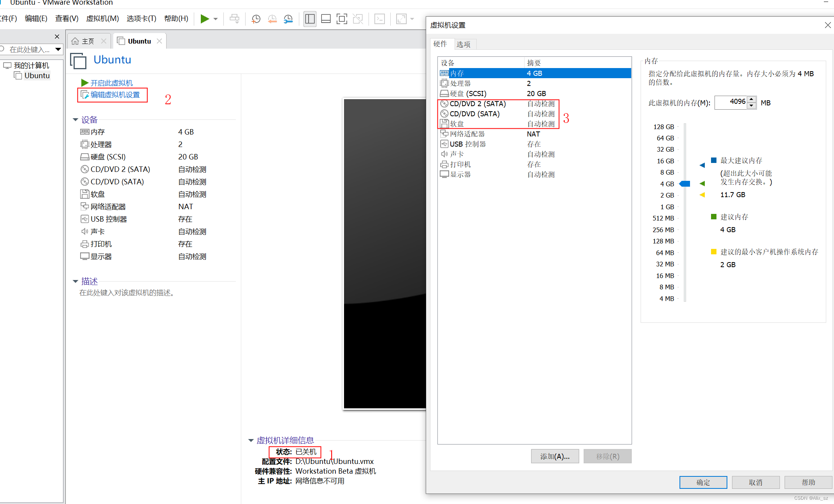Increase memory with spinner up arrow

tap(752, 100)
